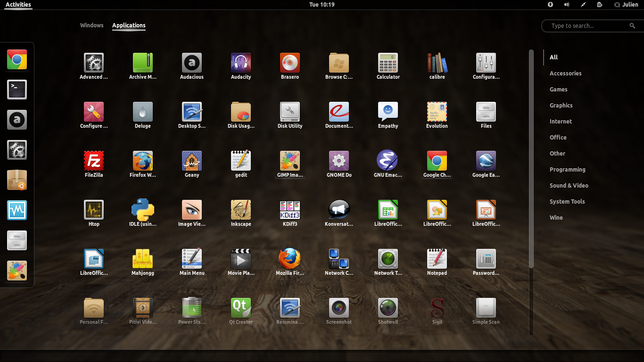This screenshot has width=644, height=362.
Task: Open Files file manager in grid
Action: tap(486, 115)
